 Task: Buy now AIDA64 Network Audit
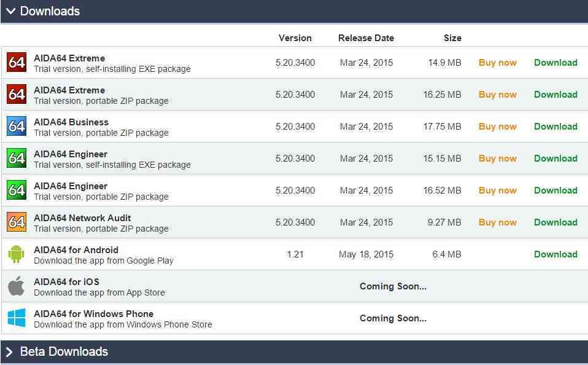(x=497, y=222)
